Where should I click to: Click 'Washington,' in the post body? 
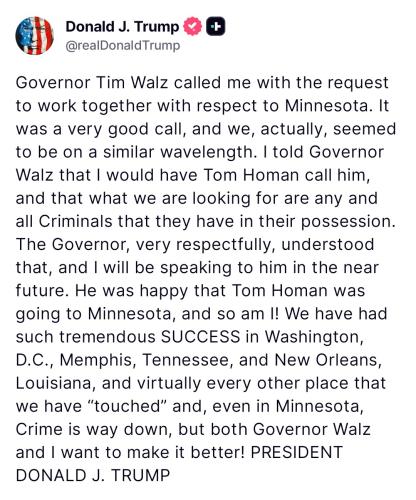[313, 337]
